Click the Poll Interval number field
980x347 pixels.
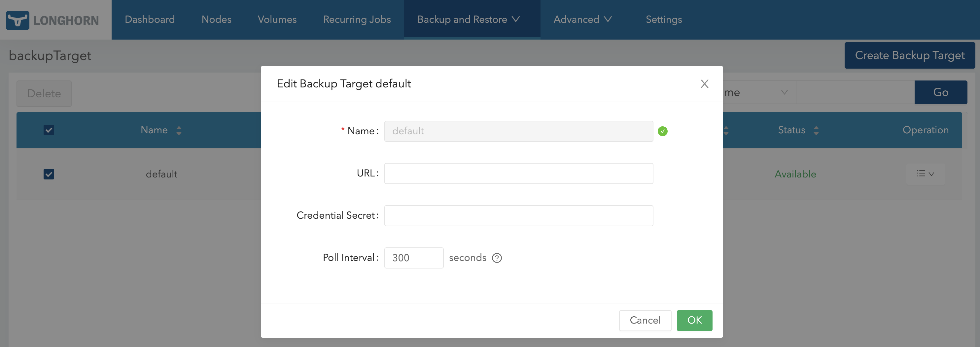click(413, 258)
